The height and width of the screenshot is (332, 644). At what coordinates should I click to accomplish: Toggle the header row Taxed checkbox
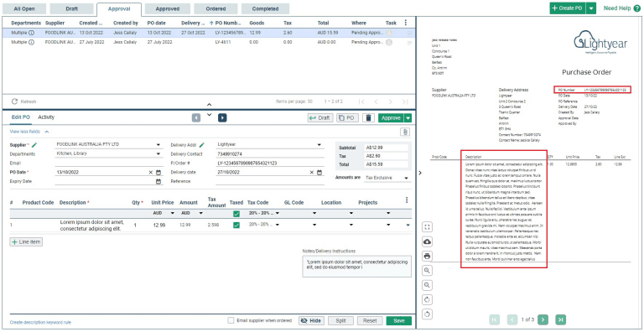click(236, 214)
